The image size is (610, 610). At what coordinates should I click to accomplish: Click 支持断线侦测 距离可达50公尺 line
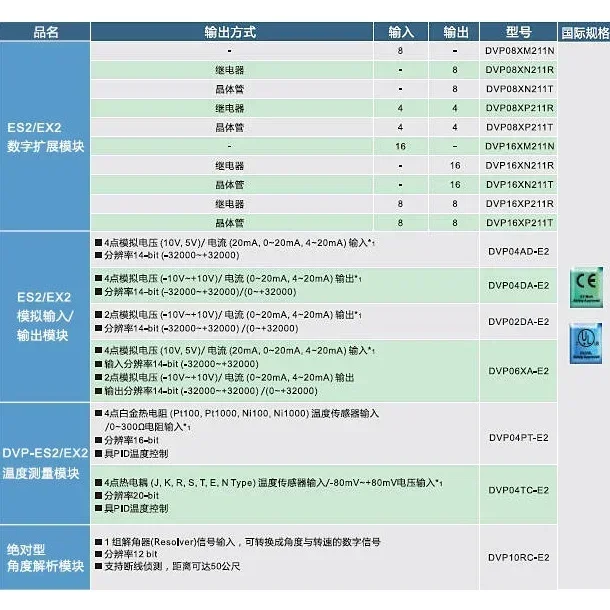click(168, 566)
